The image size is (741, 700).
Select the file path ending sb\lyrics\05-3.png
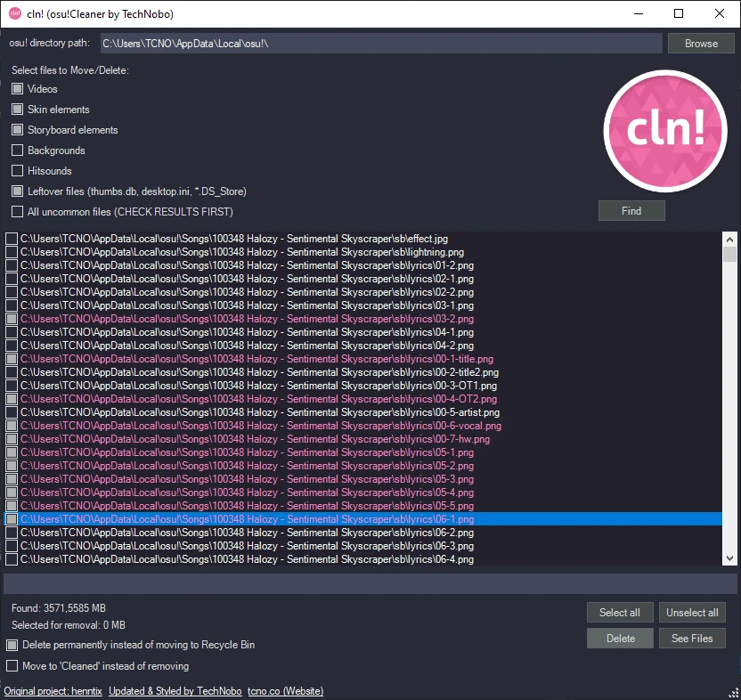(247, 479)
